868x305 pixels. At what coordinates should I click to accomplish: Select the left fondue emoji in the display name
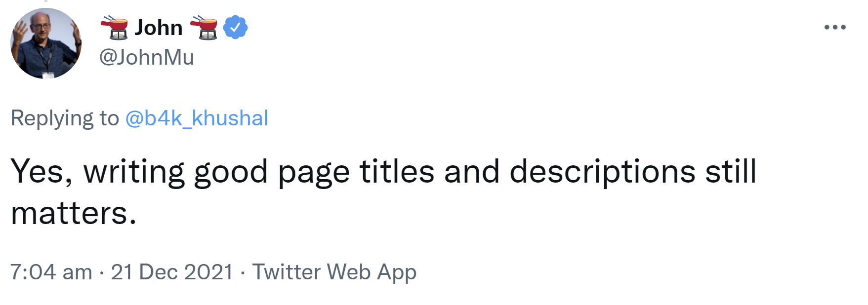(115, 28)
